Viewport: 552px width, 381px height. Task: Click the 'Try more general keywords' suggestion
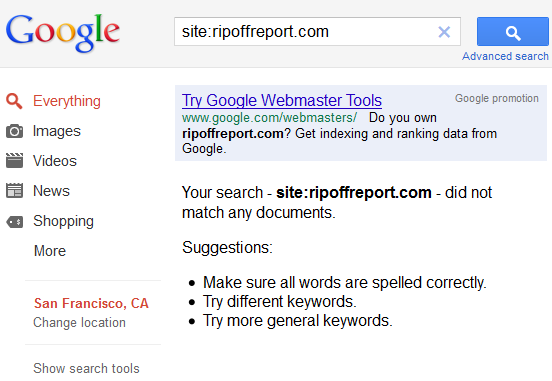[298, 320]
